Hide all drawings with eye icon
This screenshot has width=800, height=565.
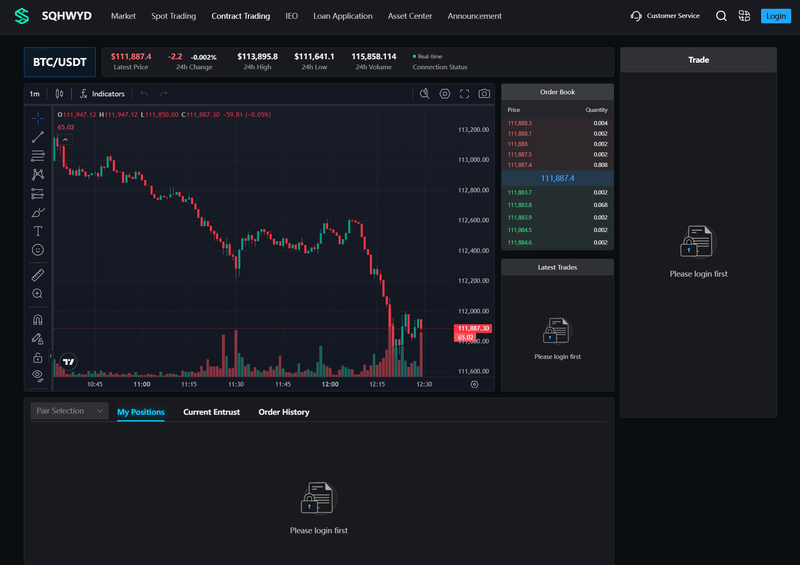click(38, 376)
